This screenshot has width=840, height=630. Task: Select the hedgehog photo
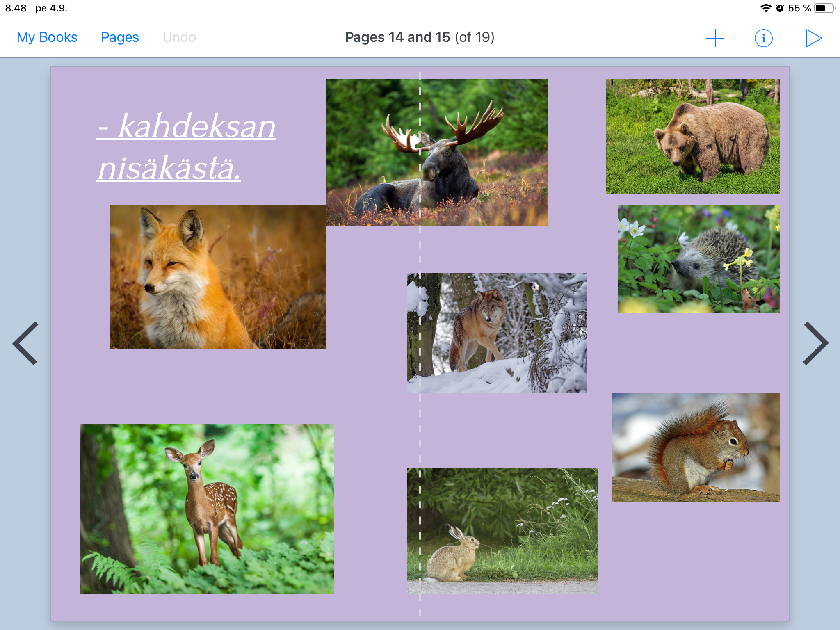point(698,259)
